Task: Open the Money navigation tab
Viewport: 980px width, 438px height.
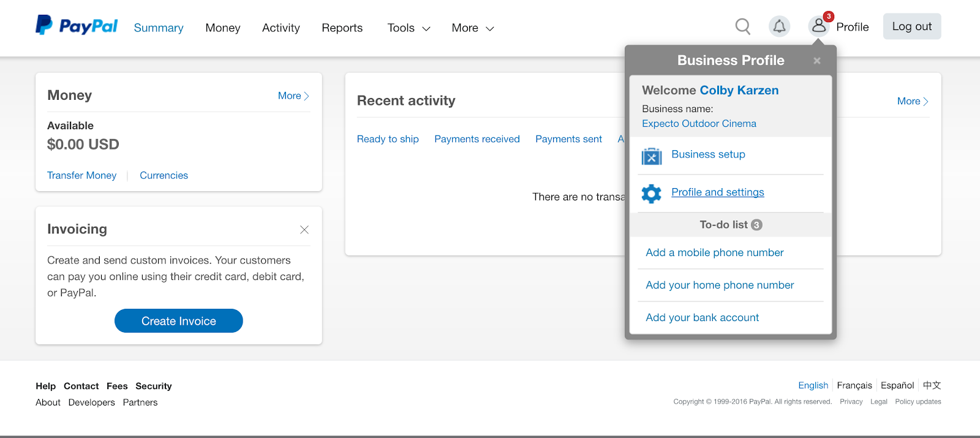Action: [223, 28]
